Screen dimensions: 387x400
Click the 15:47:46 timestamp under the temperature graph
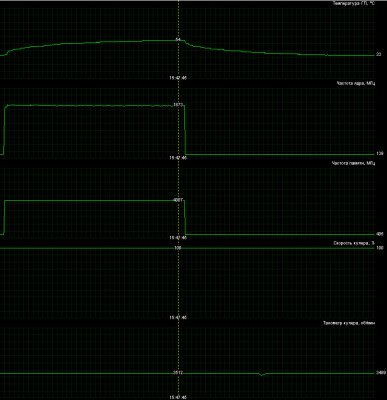point(178,78)
